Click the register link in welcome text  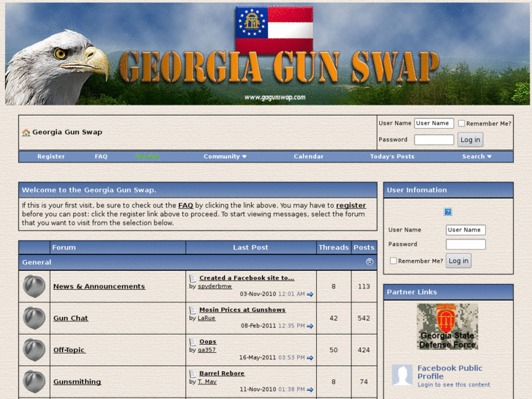pyautogui.click(x=351, y=206)
